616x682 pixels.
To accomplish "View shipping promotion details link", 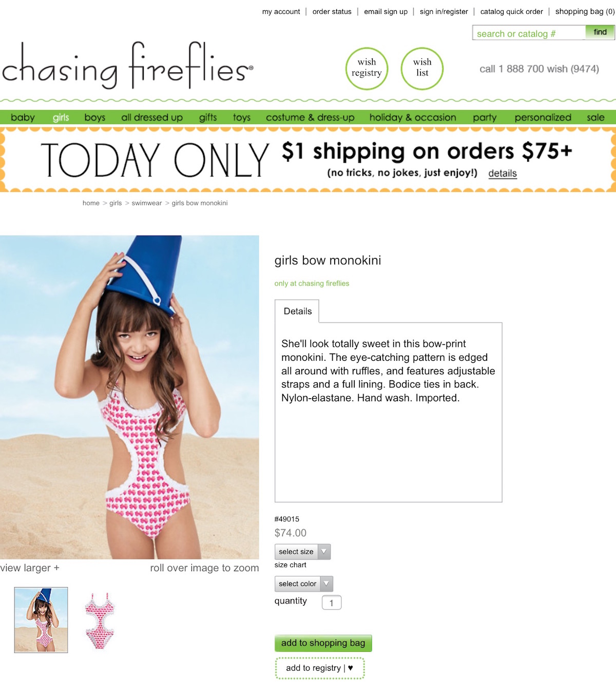I will 503,173.
